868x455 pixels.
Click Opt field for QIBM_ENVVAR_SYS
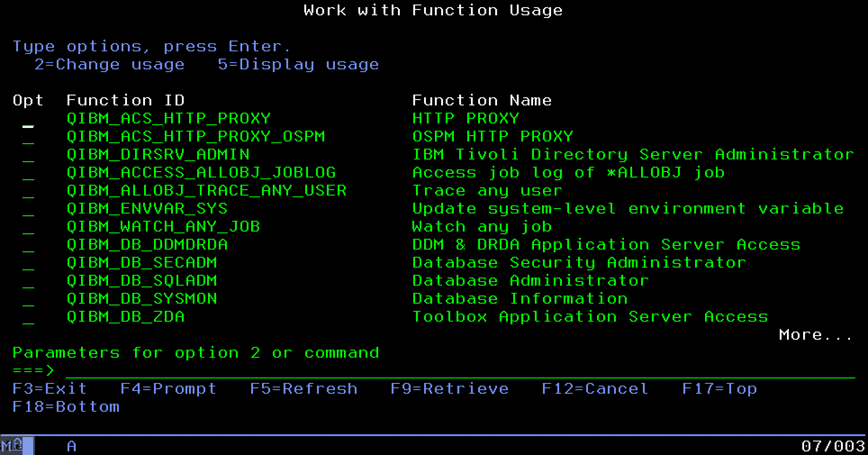28,209
